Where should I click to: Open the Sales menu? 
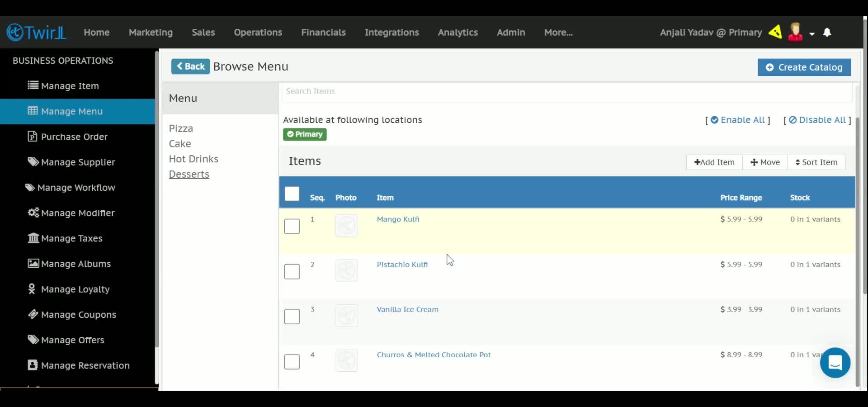point(203,32)
